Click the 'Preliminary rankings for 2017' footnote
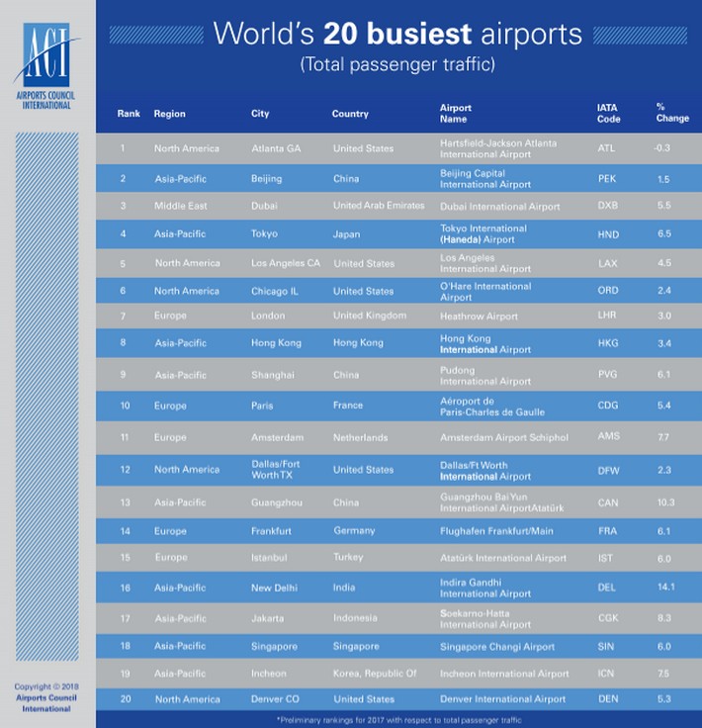 tap(399, 720)
